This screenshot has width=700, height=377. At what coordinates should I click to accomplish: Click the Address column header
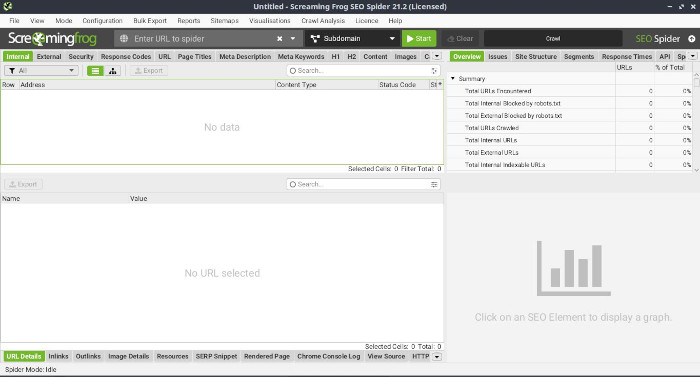click(x=147, y=84)
